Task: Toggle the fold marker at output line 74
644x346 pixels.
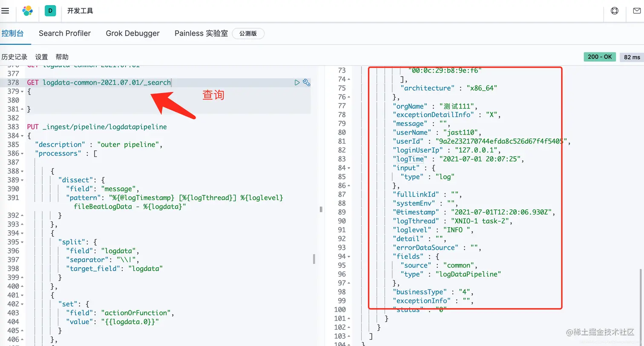Action: 349,79
